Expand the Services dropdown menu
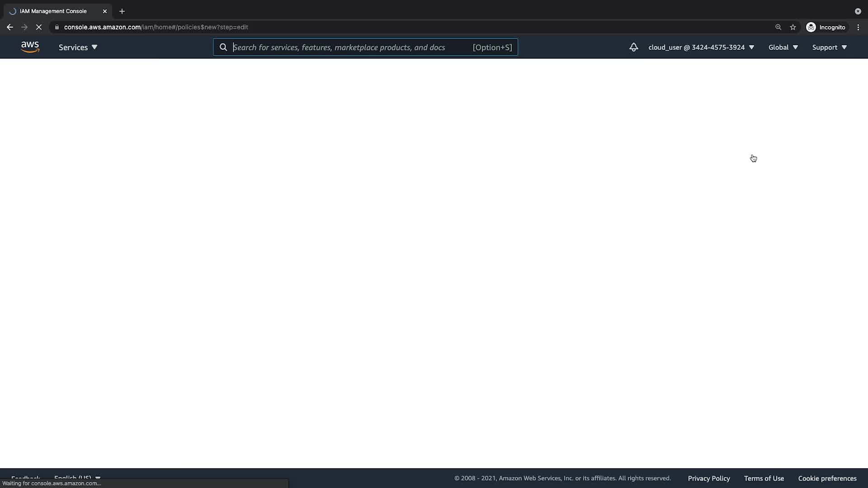 click(x=78, y=47)
